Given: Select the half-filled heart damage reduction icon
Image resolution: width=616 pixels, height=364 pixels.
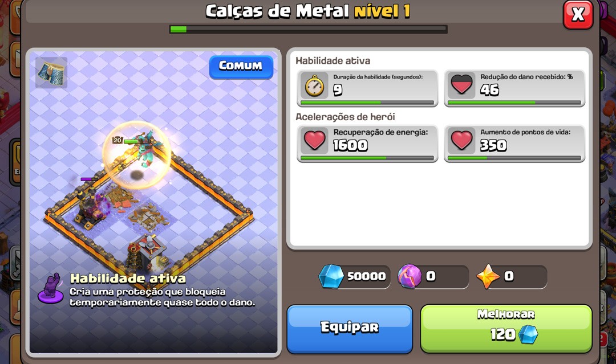Looking at the screenshot, I should (x=461, y=84).
